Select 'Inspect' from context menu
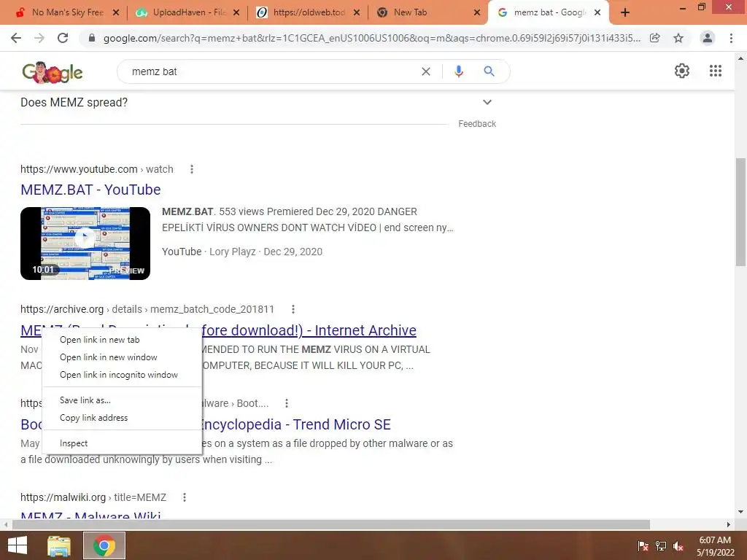The width and height of the screenshot is (747, 560). pos(122,444)
